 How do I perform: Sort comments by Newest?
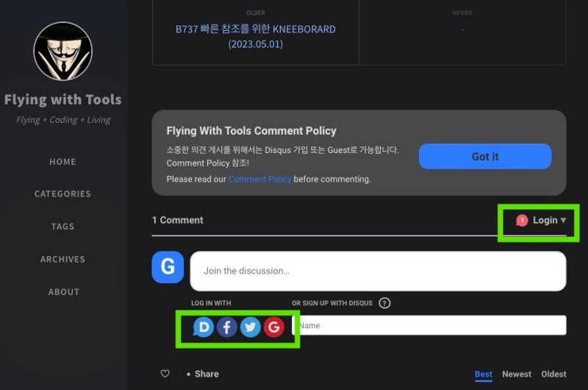click(517, 374)
